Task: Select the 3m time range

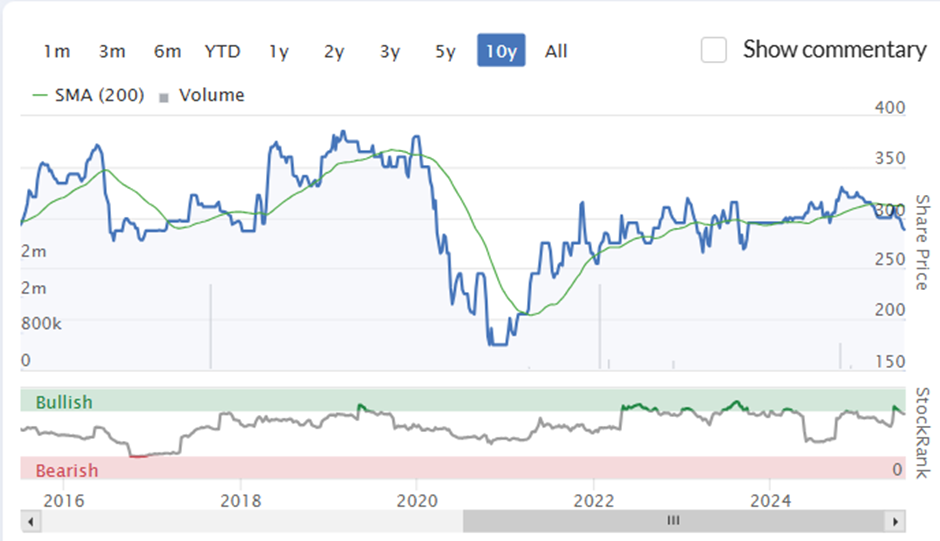Action: point(112,52)
